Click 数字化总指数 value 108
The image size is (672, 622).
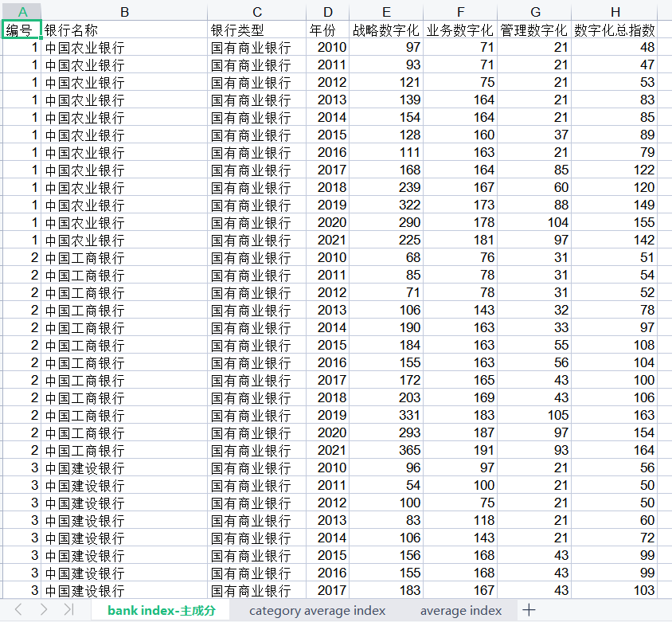[615, 345]
